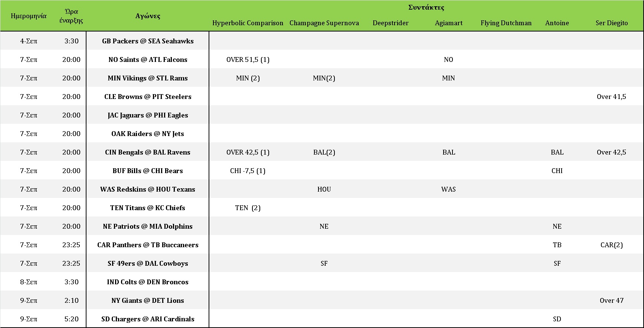Select the Ώρα έναρξης column header
This screenshot has width=644, height=328.
click(x=71, y=16)
